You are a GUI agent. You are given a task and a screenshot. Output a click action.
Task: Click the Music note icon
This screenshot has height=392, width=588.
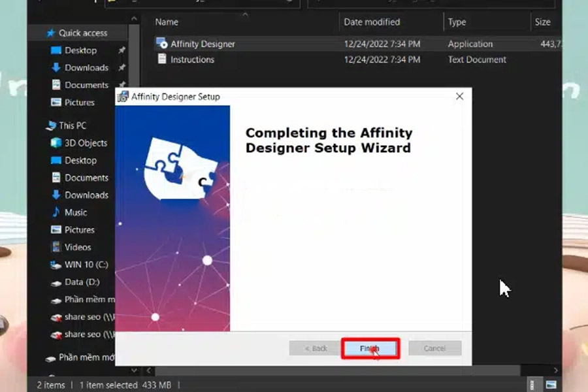pyautogui.click(x=56, y=212)
